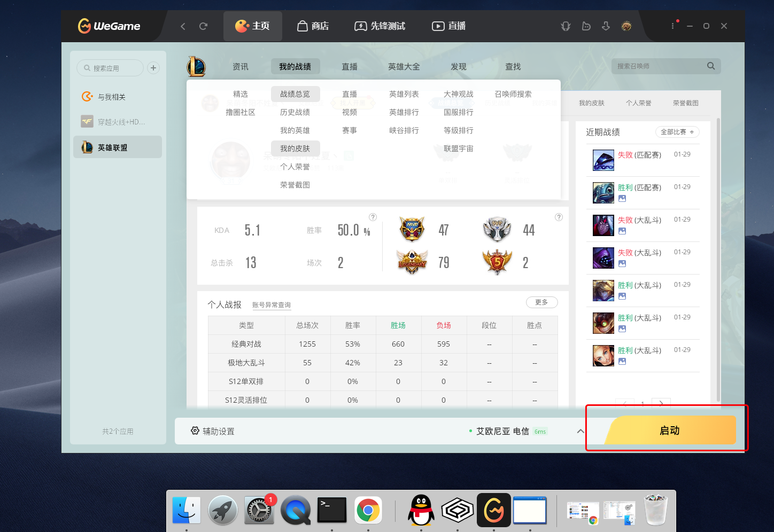This screenshot has width=774, height=532.
Task: Choose 联盟宇宙 from the dropdown
Action: 459,148
